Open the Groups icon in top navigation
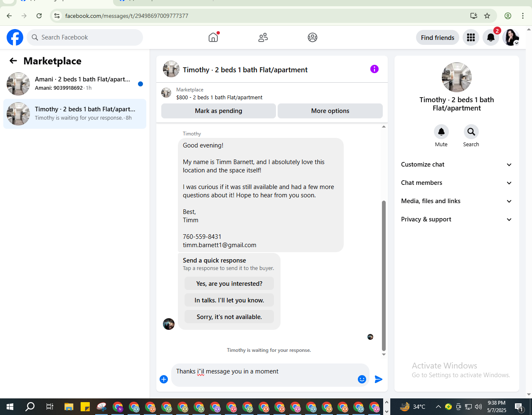Screen dimensions: 532x415 coord(313,37)
